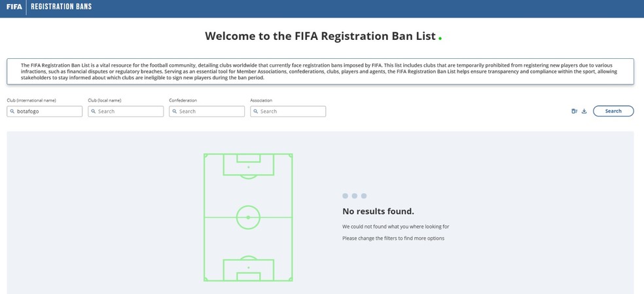Open the Confederation search filter
This screenshot has width=644, height=294.
pyautogui.click(x=207, y=111)
